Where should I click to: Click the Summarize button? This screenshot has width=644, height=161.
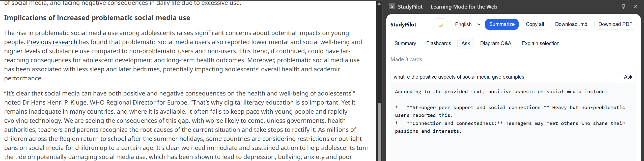(x=501, y=24)
